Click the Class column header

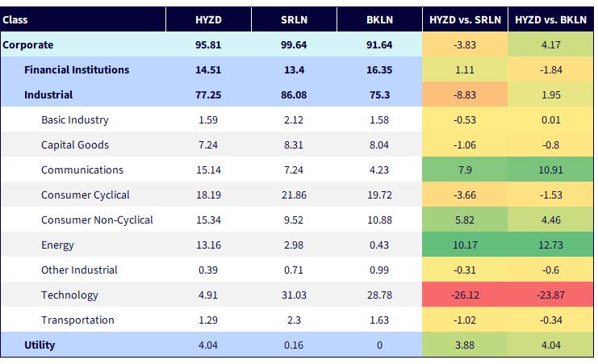15,20
